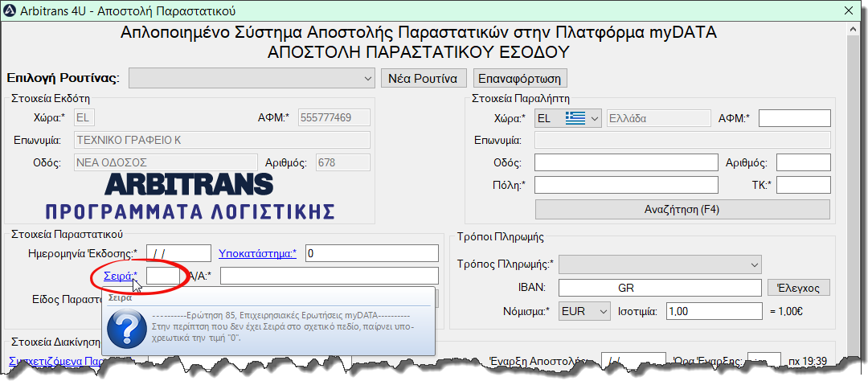Click the issuer ΑΦΜ field 555777469
The image size is (868, 381).
click(x=334, y=118)
